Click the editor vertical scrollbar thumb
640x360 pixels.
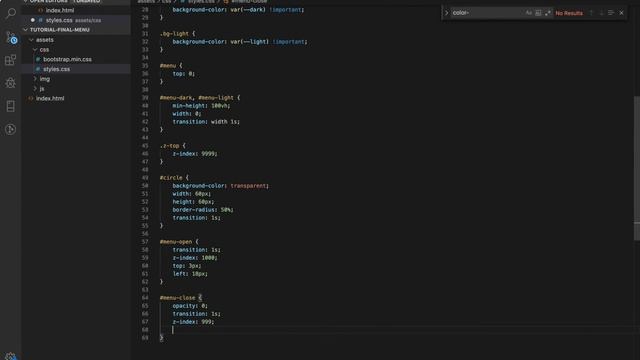(637, 168)
